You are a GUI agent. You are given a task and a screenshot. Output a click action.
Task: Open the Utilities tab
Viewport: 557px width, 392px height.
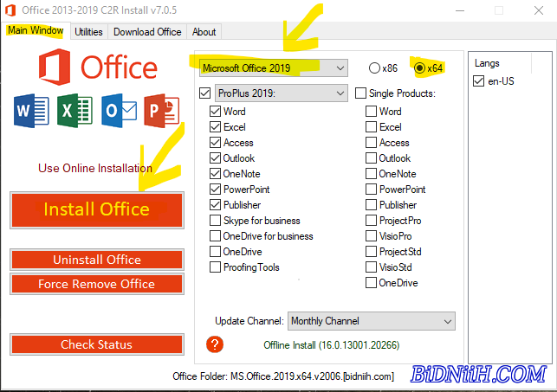tap(88, 32)
